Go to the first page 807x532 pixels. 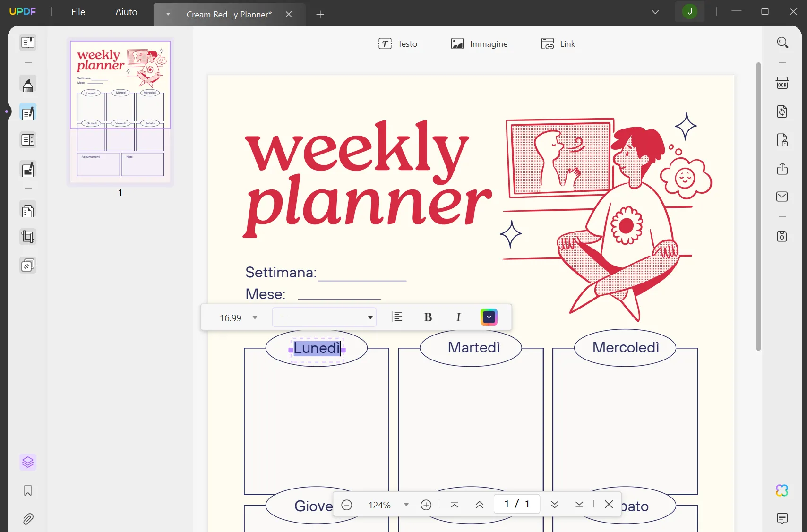(x=455, y=505)
